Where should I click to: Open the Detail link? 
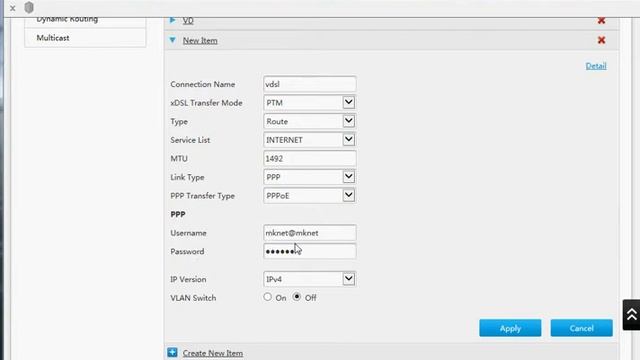596,66
